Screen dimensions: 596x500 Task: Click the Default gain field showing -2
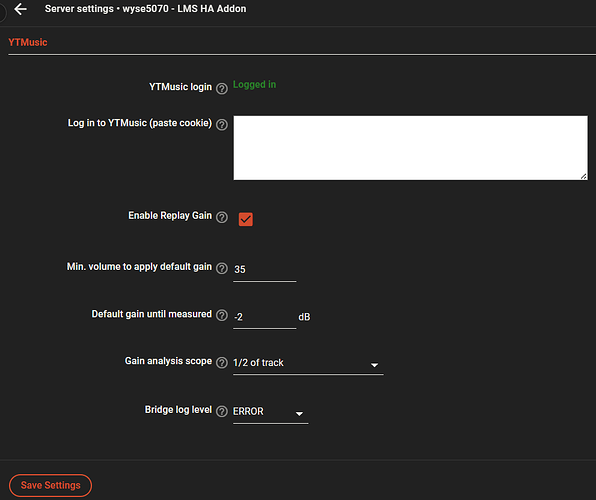(x=265, y=317)
